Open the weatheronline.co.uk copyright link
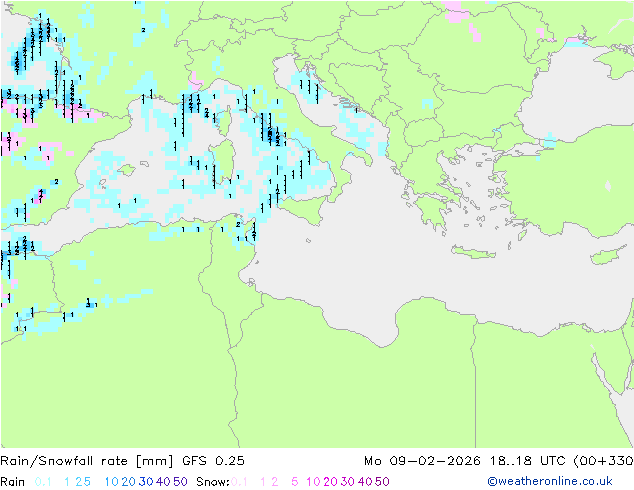 click(550, 481)
